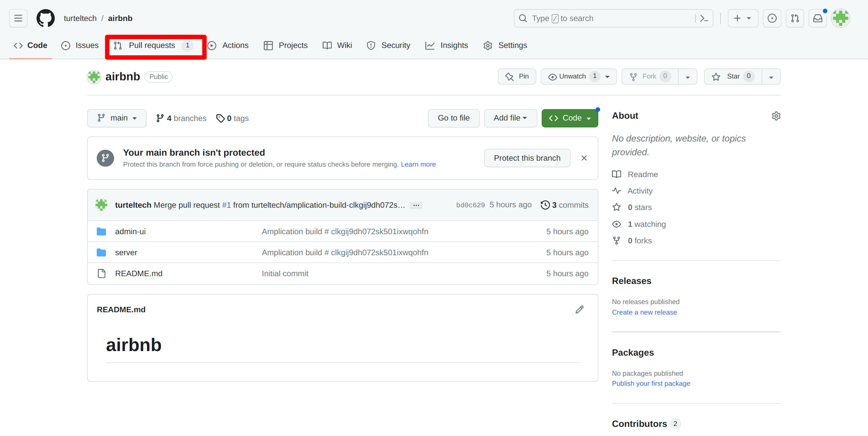Click the airbnb breadcrumb link
The image size is (868, 436).
point(120,18)
